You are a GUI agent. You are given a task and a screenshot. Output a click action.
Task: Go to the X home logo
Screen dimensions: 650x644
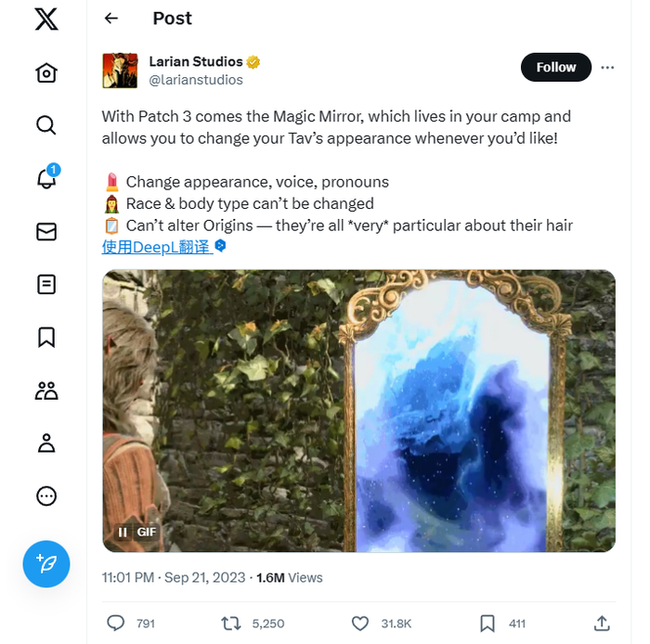[x=46, y=19]
